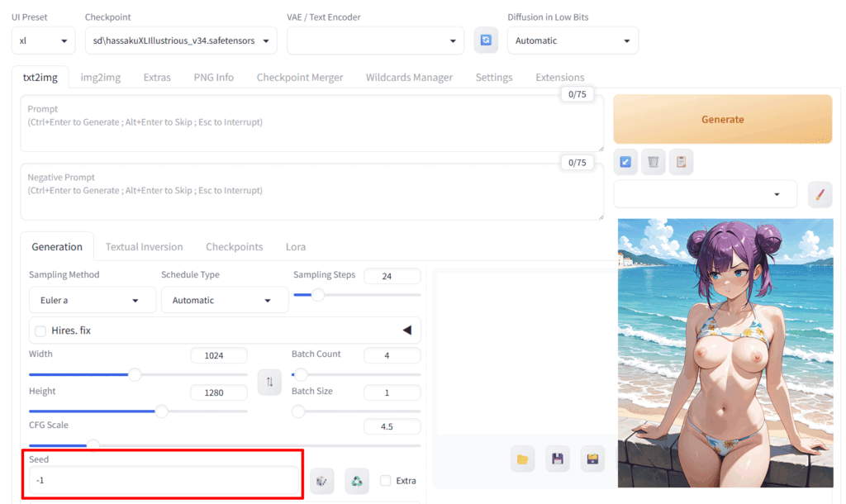Screen dimensions: 846x504
Task: Open the Sampling Method dropdown
Action: (x=92, y=301)
